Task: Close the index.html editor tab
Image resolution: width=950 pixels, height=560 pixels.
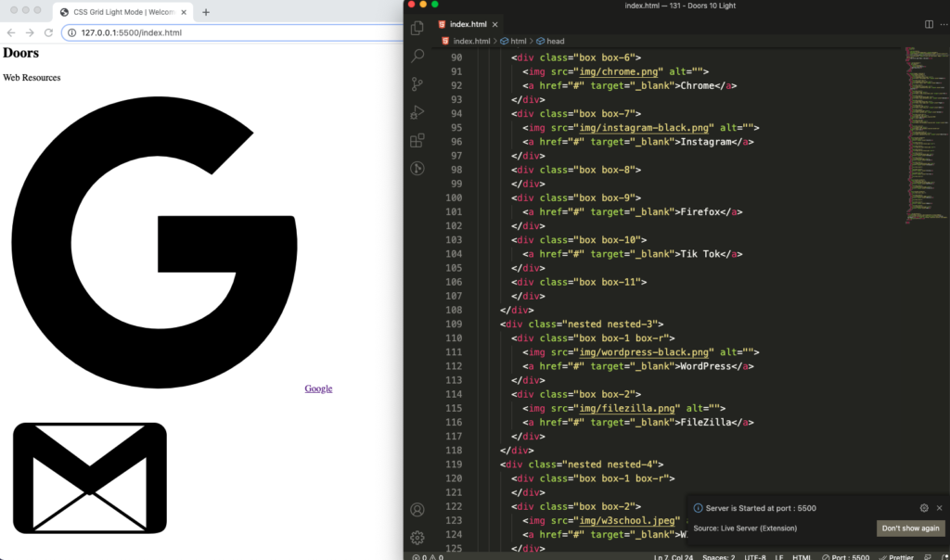Action: pos(495,24)
